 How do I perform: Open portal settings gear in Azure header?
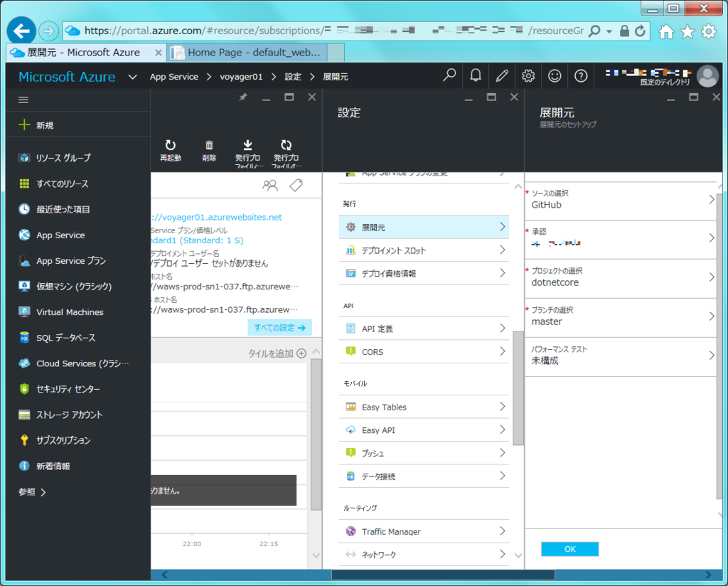point(528,75)
